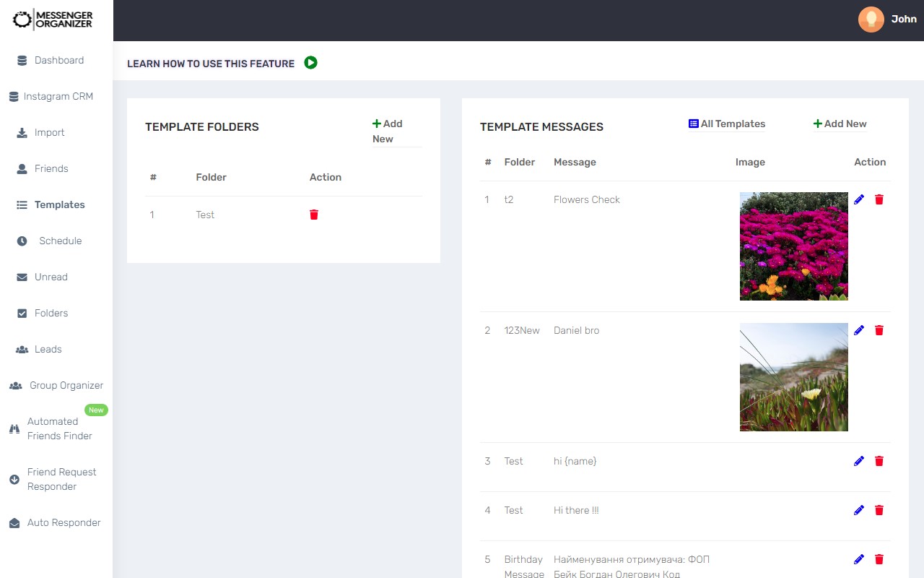Show All Templates list
The image size is (924, 578).
click(727, 124)
